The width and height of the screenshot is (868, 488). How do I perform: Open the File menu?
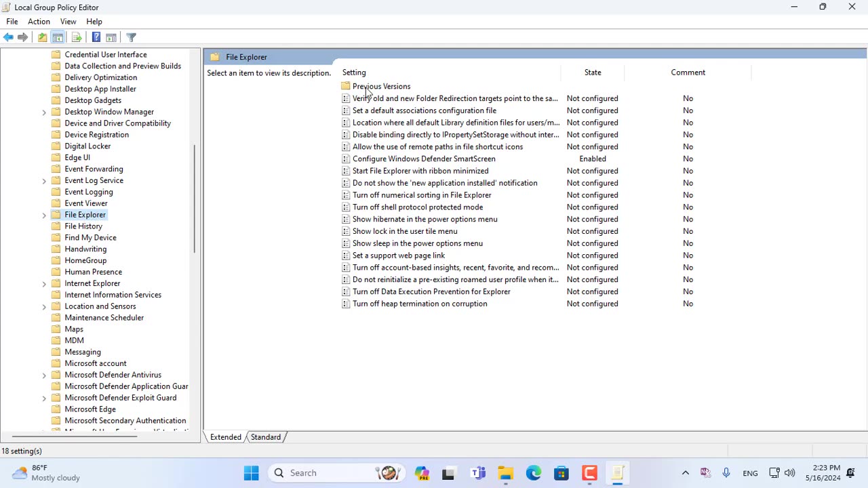click(x=12, y=22)
